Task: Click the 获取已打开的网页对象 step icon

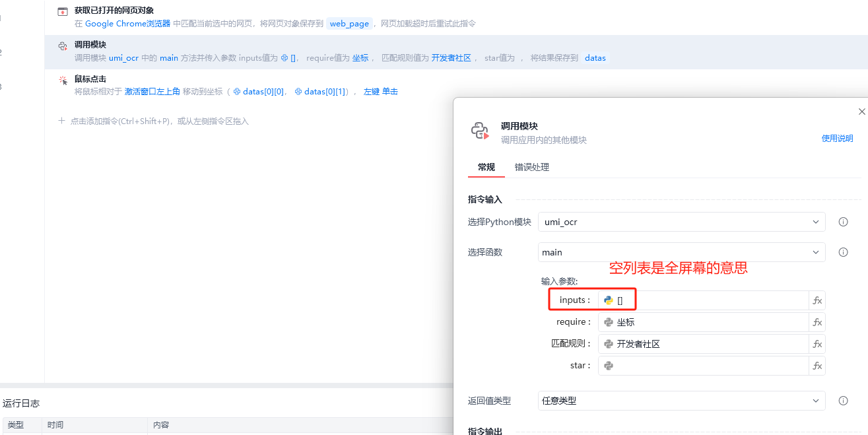Action: click(x=63, y=12)
